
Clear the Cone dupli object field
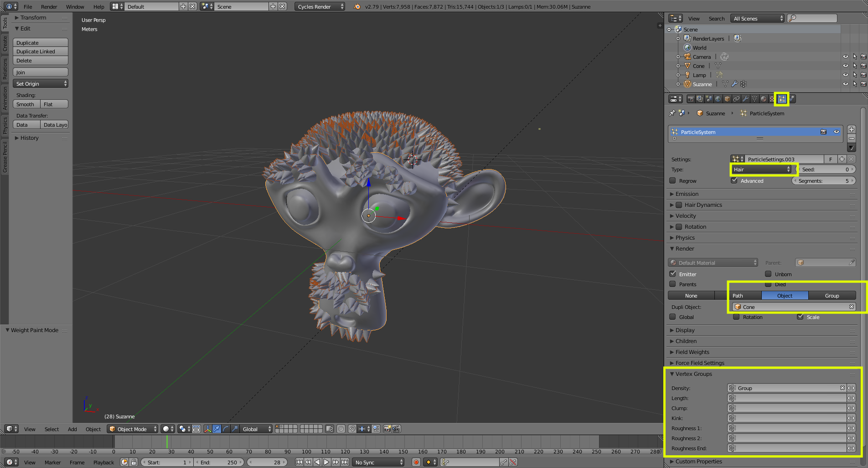tap(851, 307)
